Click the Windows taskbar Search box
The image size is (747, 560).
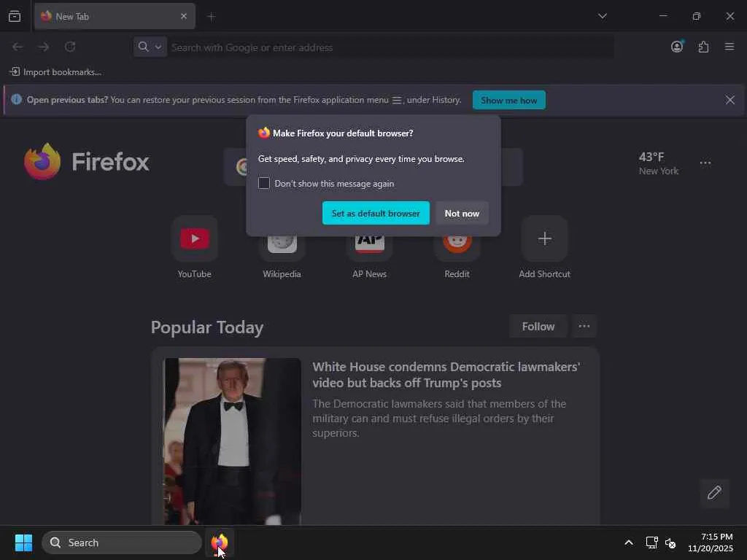pos(122,542)
